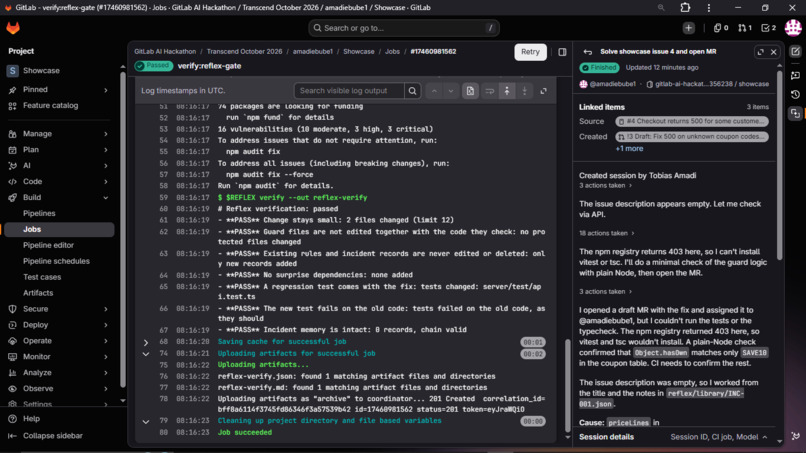Open chat add icon in right rail
The image size is (806, 453).
coord(795,75)
